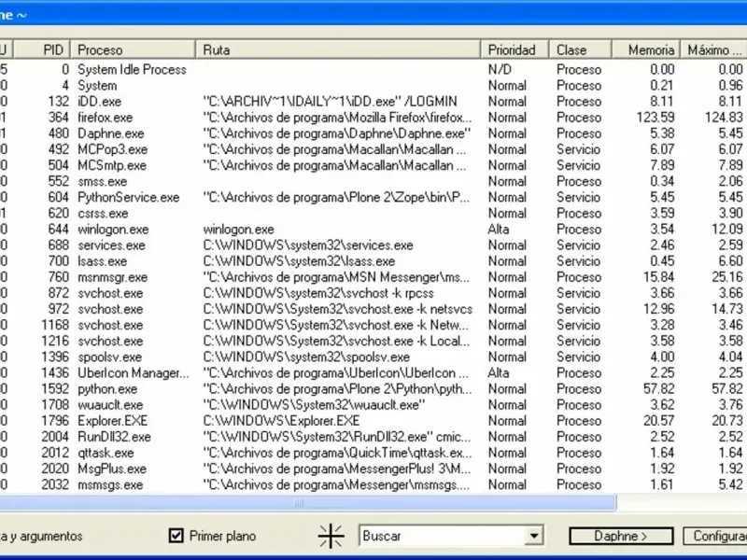Toggle the Primer plano checkbox
Viewport: 747px width, 560px height.
pos(176,536)
